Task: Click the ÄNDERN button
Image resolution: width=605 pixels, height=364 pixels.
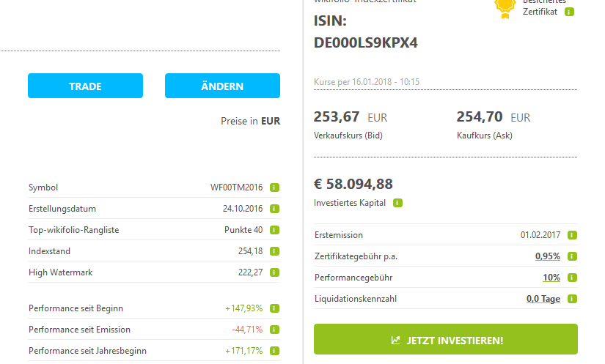Action: pos(222,86)
